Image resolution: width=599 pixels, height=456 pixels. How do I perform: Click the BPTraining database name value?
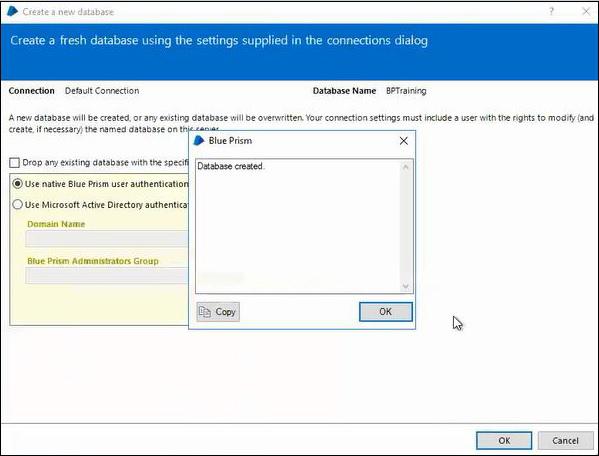406,91
